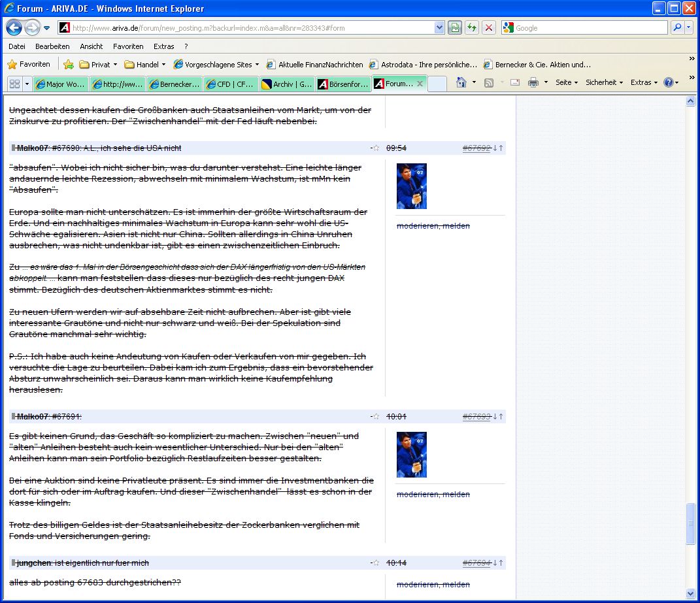700x603 pixels.
Task: Click 'moderieren, melden' under the 10:14 post
Action: (x=433, y=585)
